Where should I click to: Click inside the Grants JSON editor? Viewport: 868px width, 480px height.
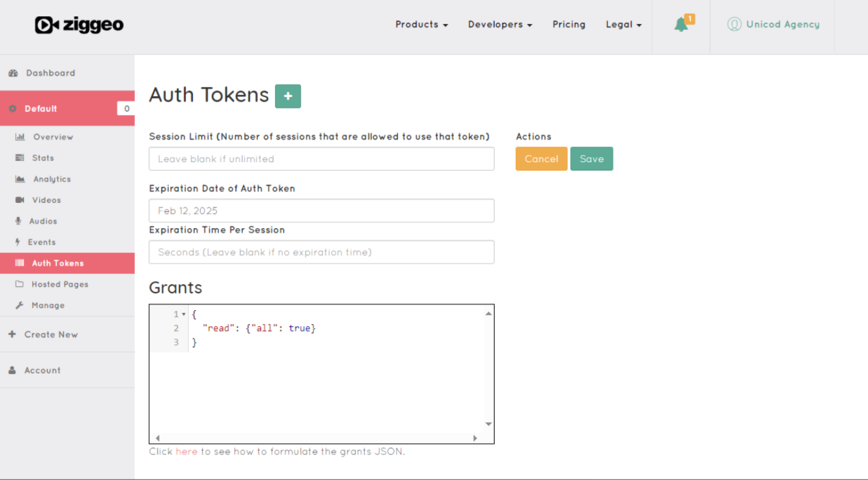click(322, 374)
